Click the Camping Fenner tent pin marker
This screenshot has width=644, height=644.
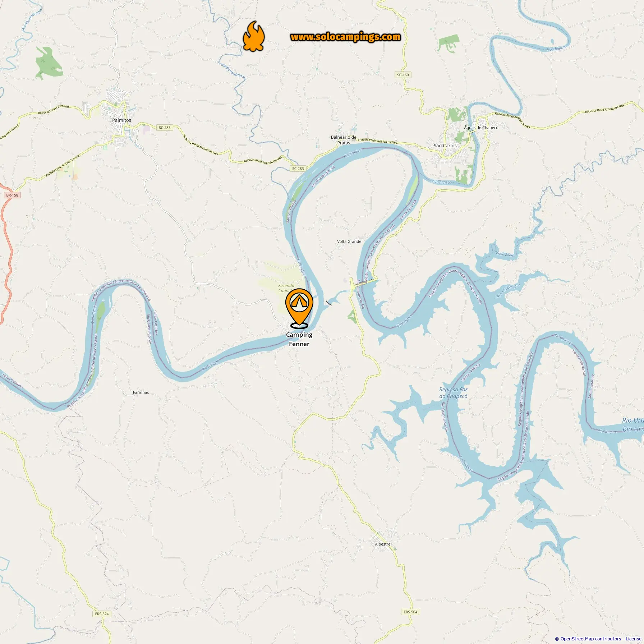pos(299,308)
